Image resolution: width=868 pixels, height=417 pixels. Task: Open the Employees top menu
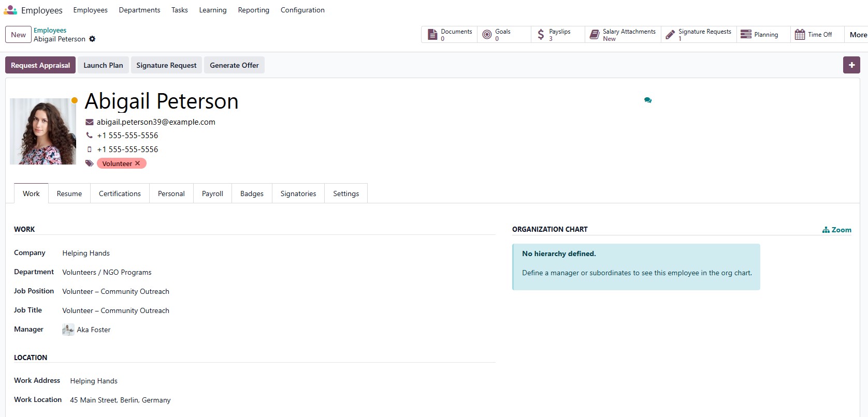click(91, 10)
